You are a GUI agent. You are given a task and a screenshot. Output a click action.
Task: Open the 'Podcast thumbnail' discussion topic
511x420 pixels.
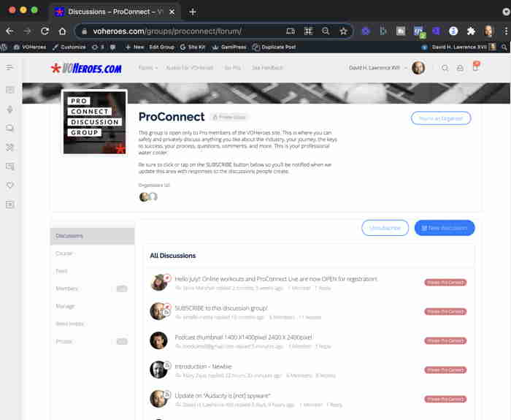tap(243, 337)
